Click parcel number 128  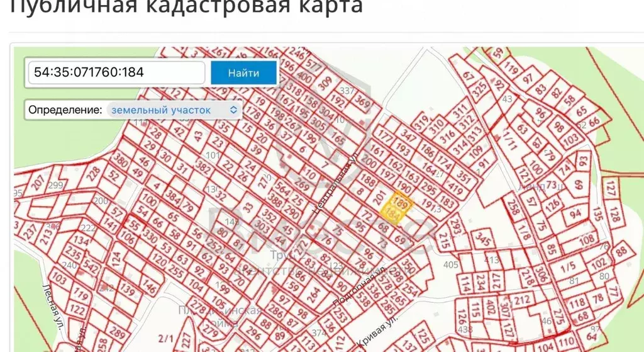tap(614, 214)
